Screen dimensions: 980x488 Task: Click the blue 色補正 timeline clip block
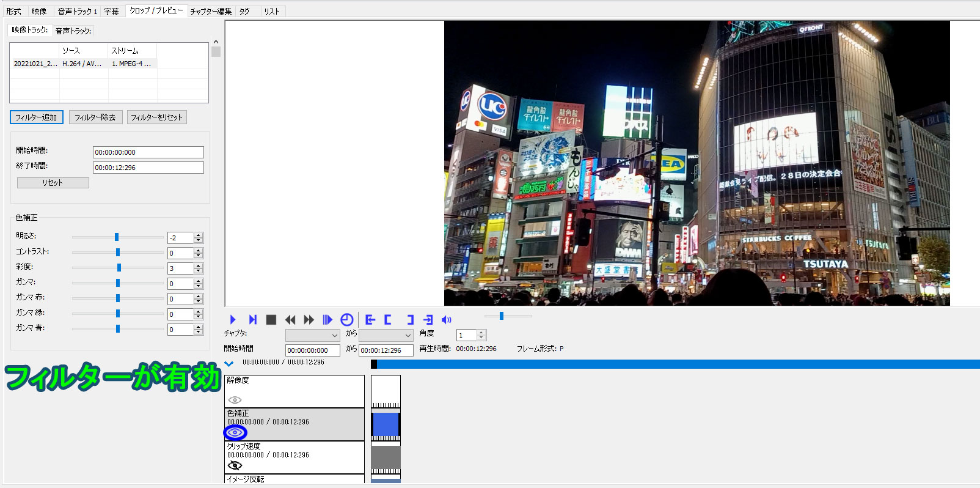coord(386,424)
